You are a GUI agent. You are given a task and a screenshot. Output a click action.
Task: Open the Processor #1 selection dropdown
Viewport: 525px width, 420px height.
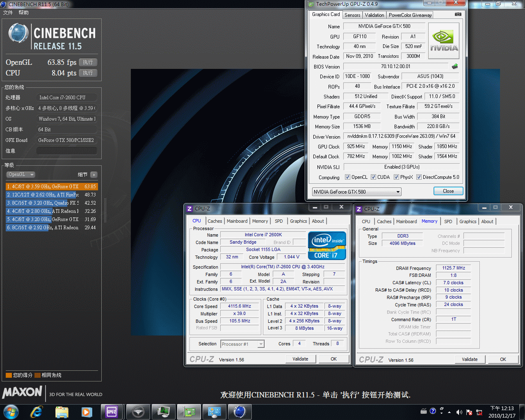pyautogui.click(x=242, y=344)
